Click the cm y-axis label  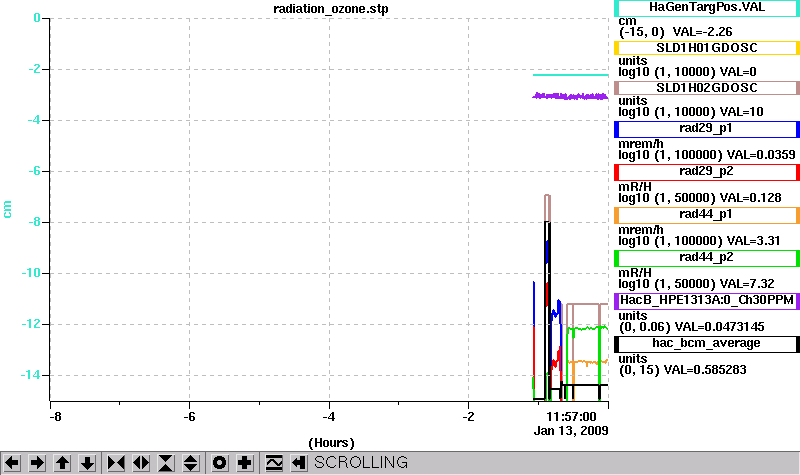(x=7, y=209)
